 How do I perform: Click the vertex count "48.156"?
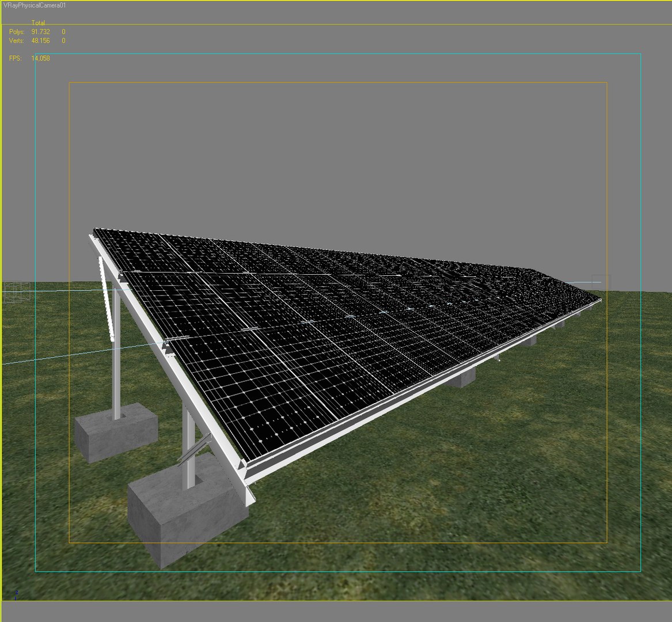click(41, 41)
